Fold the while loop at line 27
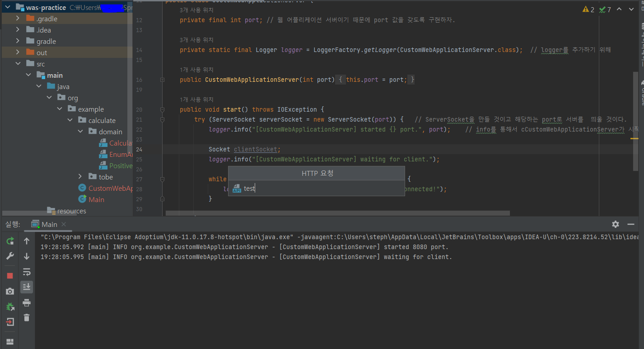This screenshot has height=349, width=644. 162,179
